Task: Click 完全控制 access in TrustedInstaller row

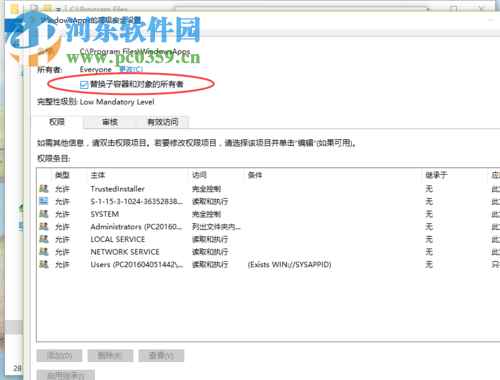Action: [x=206, y=189]
